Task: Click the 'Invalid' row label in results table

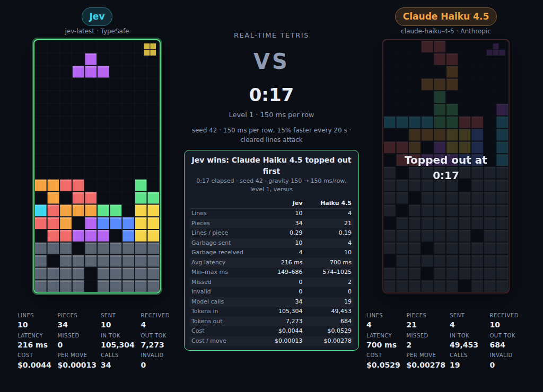Action: pos(201,292)
